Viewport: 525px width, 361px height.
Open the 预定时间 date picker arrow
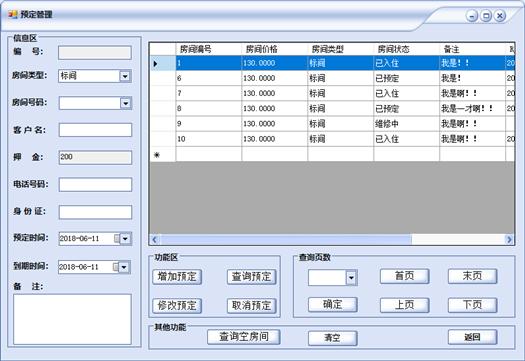(125, 238)
